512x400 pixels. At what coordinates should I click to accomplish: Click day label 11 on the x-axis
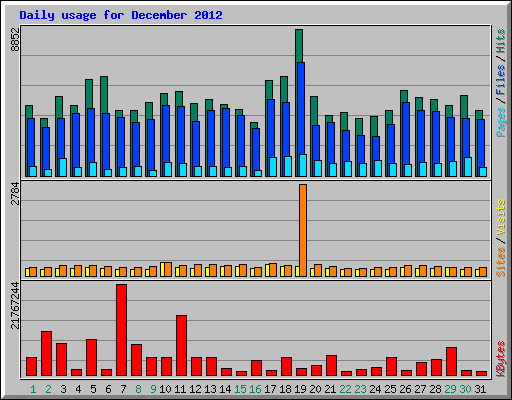pos(180,389)
